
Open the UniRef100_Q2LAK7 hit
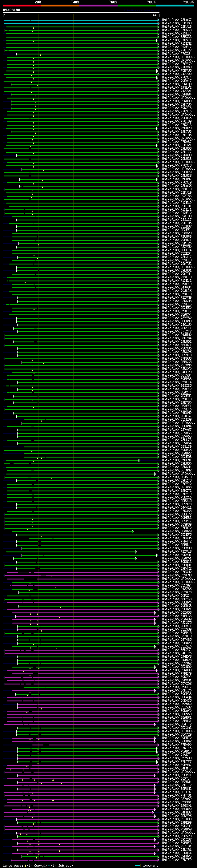click(177, 20)
